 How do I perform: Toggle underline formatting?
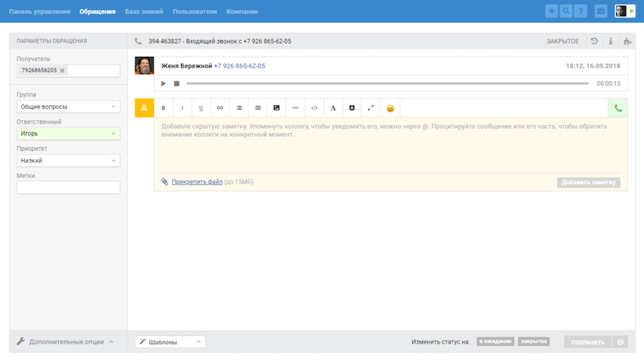pos(202,108)
